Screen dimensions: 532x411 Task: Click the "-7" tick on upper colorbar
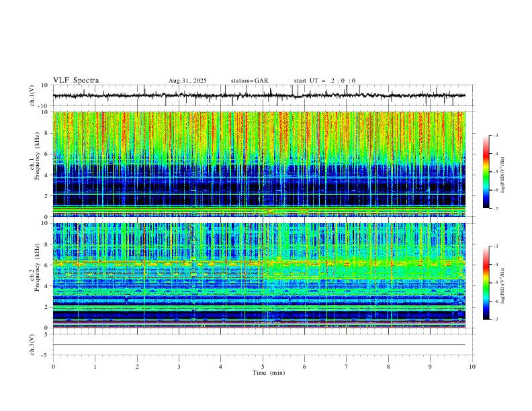496,208
